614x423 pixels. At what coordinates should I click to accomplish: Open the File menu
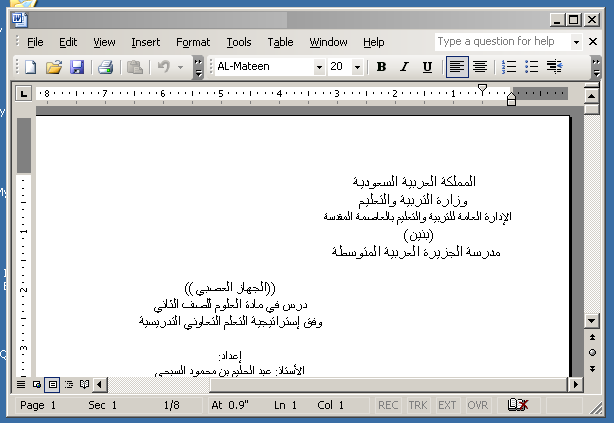coord(35,42)
